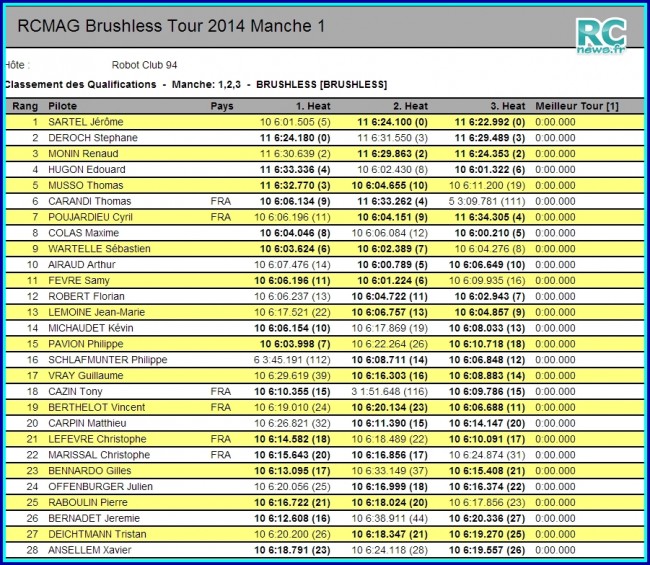Viewport: 650px width, 565px height.
Task: Click host name Robot Club 94
Action: click(x=144, y=65)
